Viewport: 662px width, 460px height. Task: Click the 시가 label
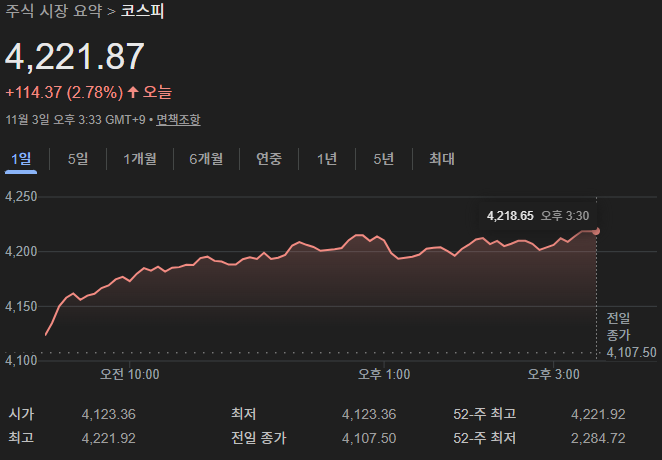pos(21,414)
